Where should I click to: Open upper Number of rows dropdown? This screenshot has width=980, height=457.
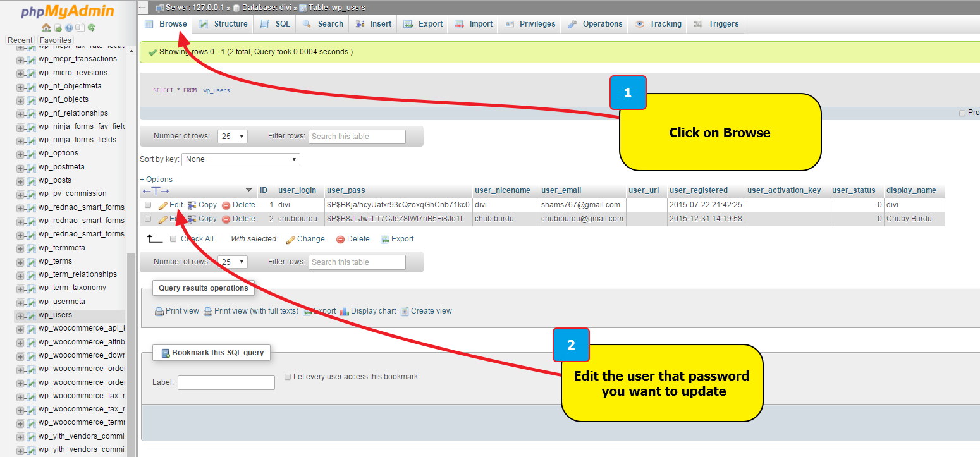233,137
